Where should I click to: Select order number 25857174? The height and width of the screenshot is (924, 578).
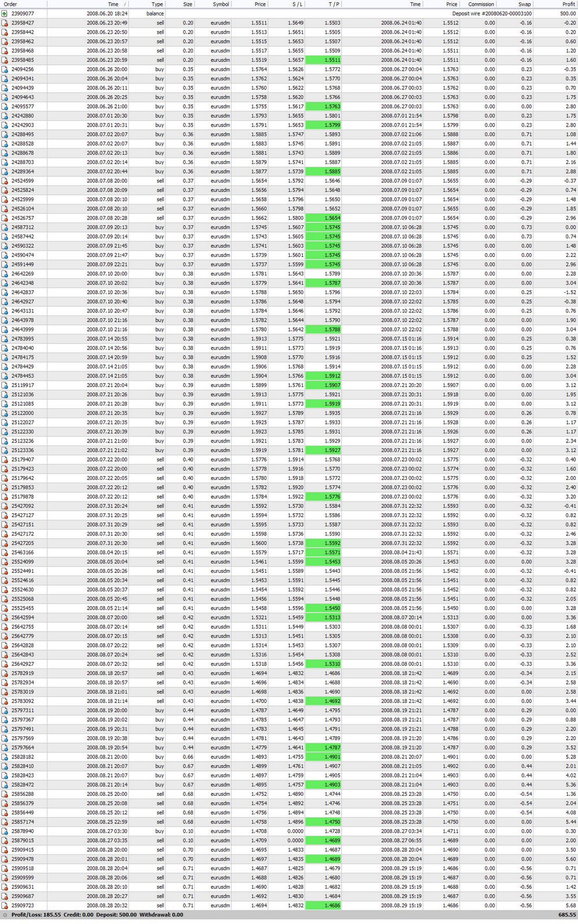(23, 822)
